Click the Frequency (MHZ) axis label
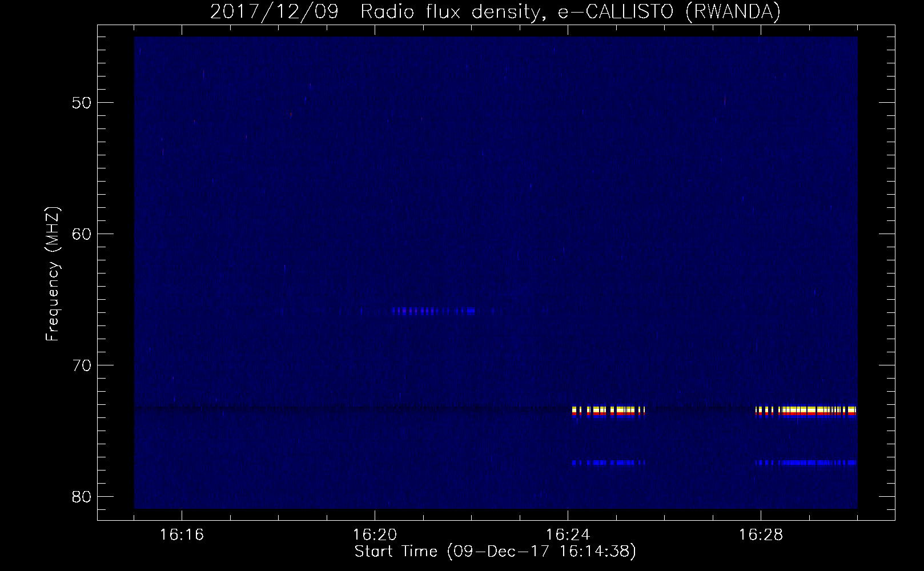Image resolution: width=924 pixels, height=571 pixels. click(53, 274)
